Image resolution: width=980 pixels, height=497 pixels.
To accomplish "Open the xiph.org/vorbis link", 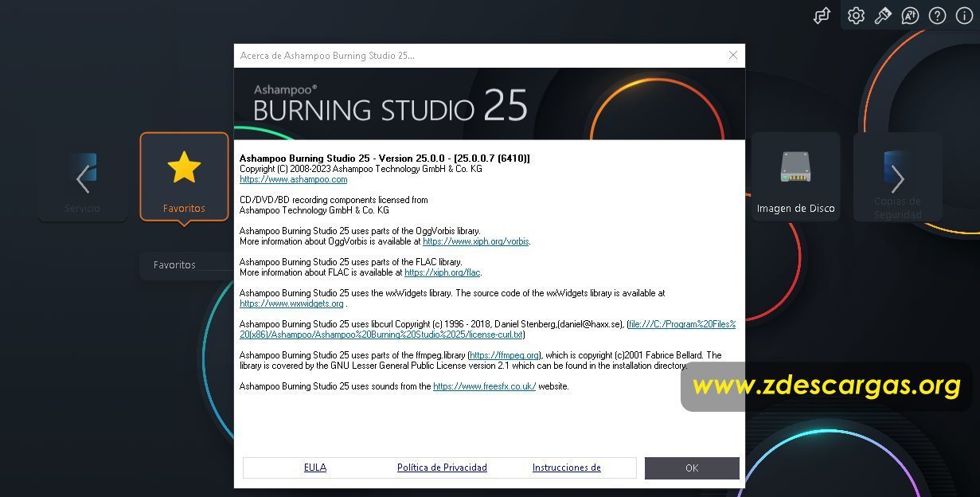I will click(476, 241).
